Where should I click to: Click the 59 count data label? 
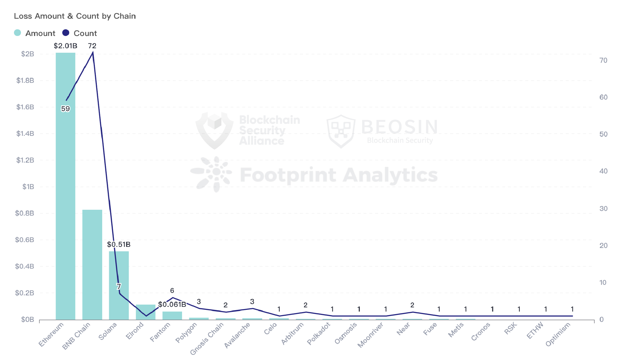(65, 109)
